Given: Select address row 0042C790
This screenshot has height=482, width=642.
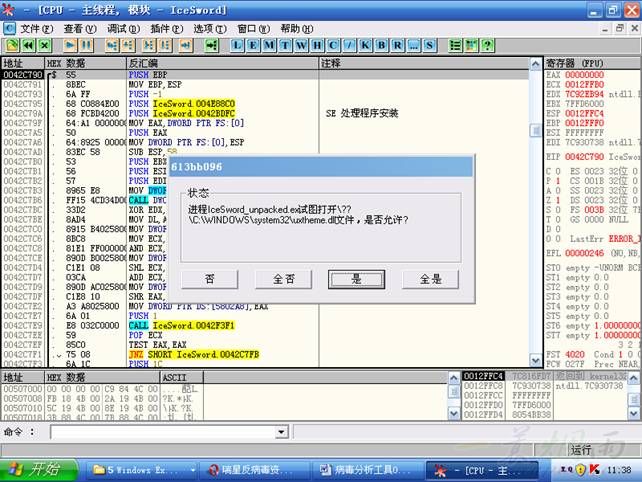Looking at the screenshot, I should (23, 75).
